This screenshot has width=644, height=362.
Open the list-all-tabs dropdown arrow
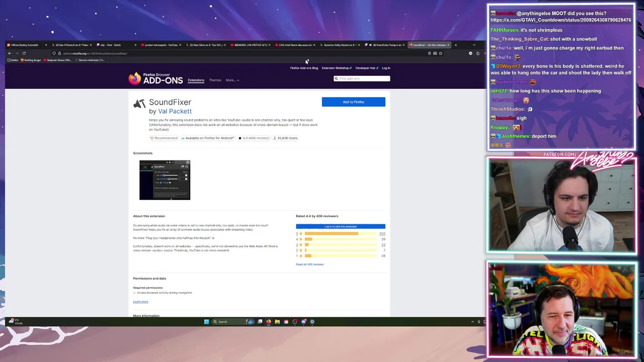click(x=474, y=45)
